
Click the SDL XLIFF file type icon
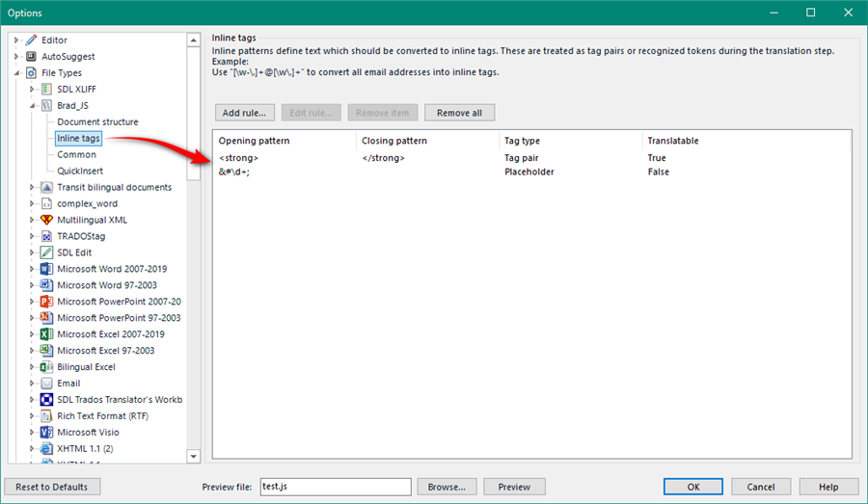tap(47, 89)
